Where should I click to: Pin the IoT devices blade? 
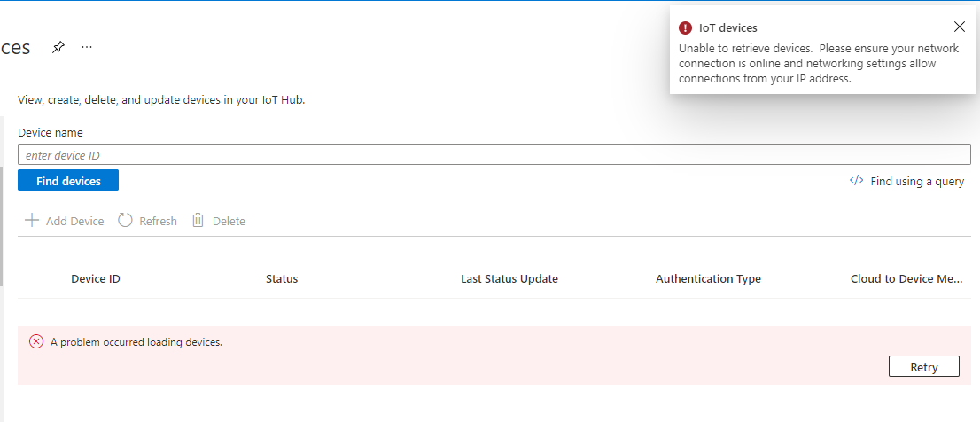58,47
